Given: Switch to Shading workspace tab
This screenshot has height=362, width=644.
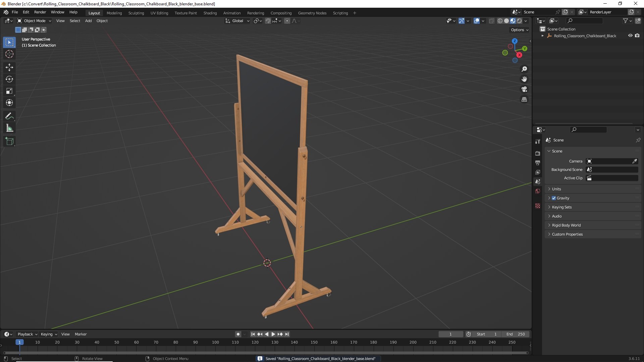Looking at the screenshot, I should pos(210,13).
